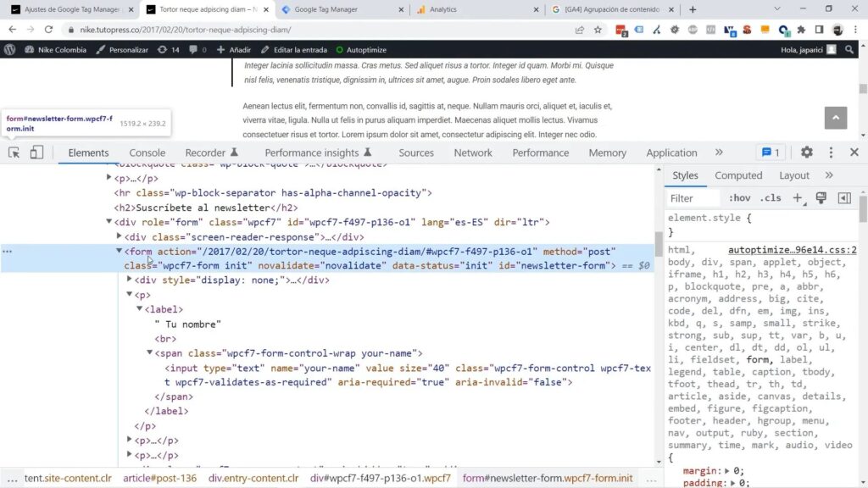Click Añadir new content link
Screen dimensions: 868x488
coord(234,50)
